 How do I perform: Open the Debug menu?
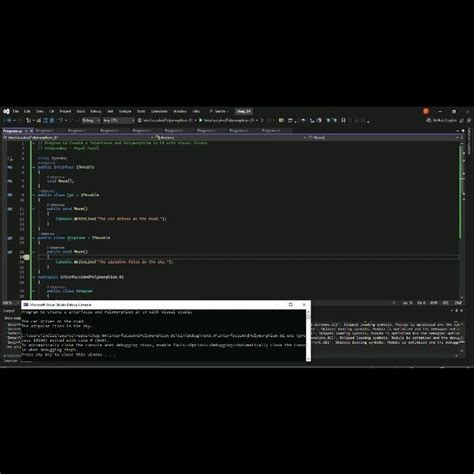[96, 111]
